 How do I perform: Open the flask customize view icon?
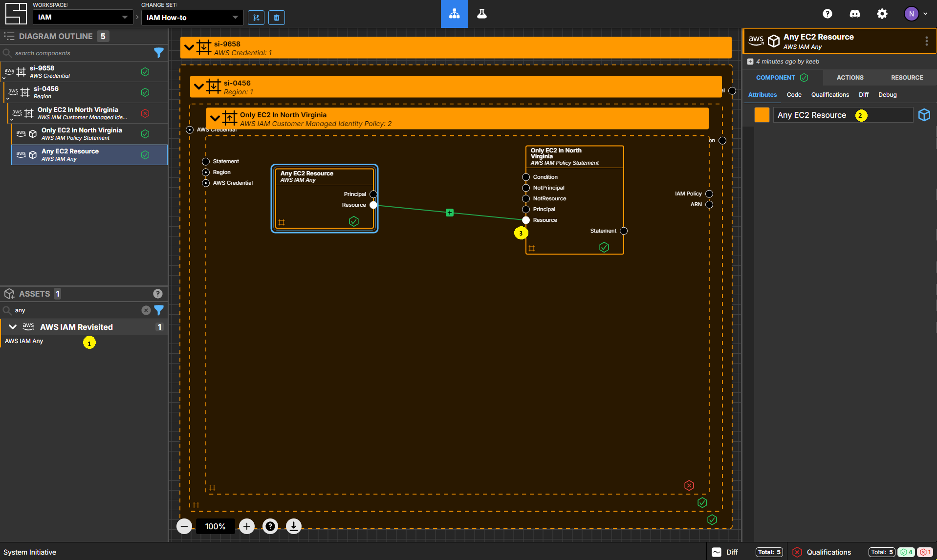pyautogui.click(x=482, y=14)
